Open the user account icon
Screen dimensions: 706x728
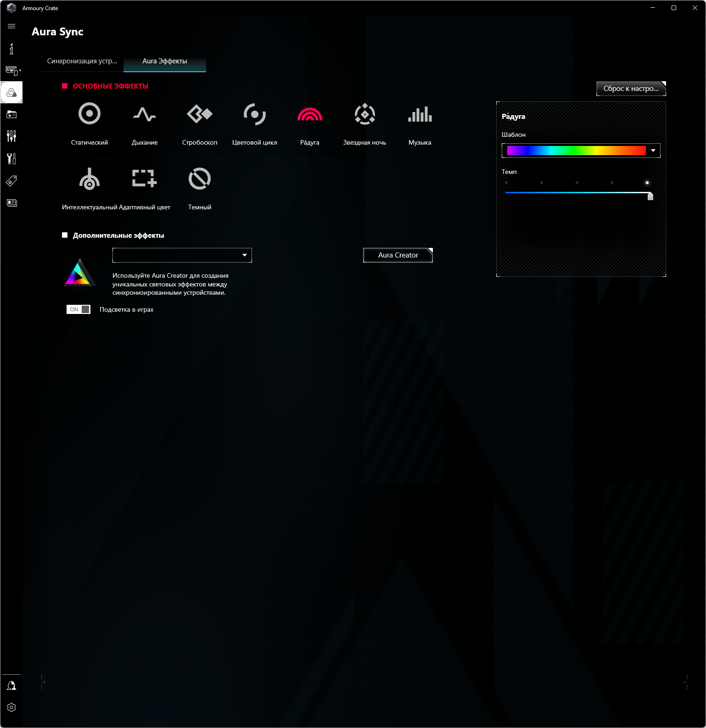point(11,685)
